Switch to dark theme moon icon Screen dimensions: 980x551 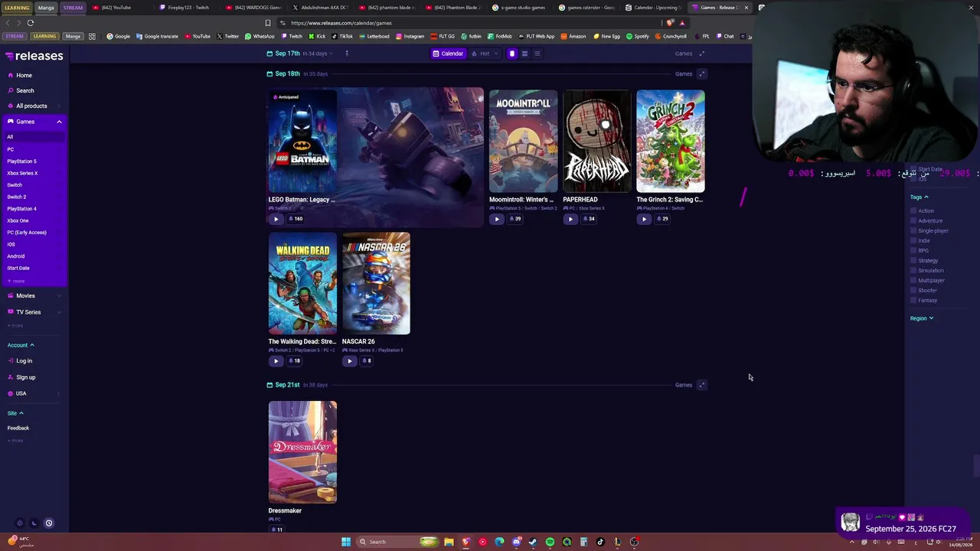click(34, 523)
